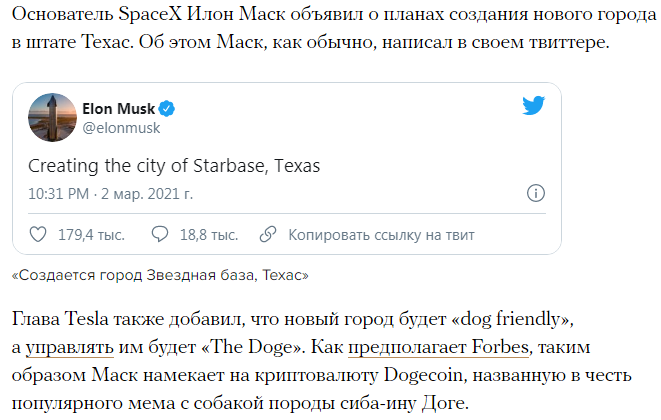The width and height of the screenshot is (661, 420).
Task: Click the tweet text 'Creating the city of Starbase, Texas'
Action: 172,165
